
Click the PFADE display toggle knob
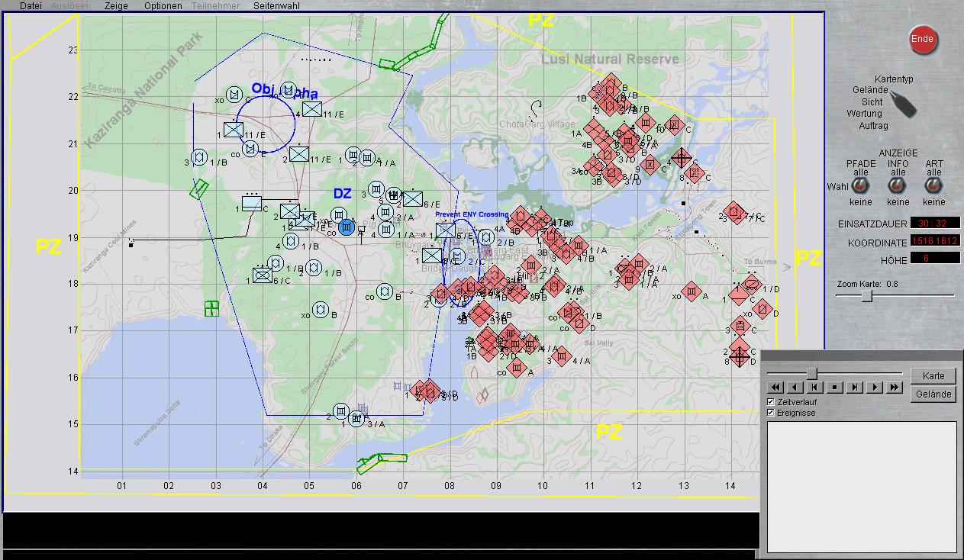click(x=860, y=185)
